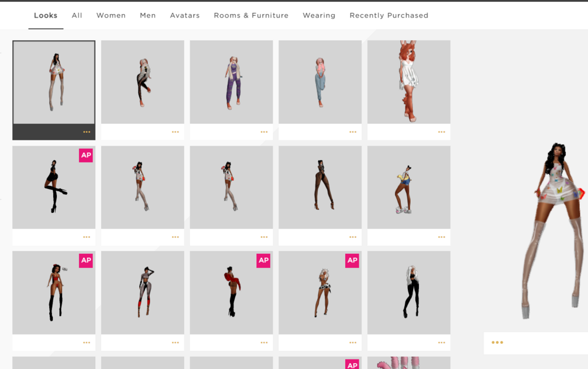
Task: Click AP badge on white hair cow-print look
Action: tap(352, 261)
